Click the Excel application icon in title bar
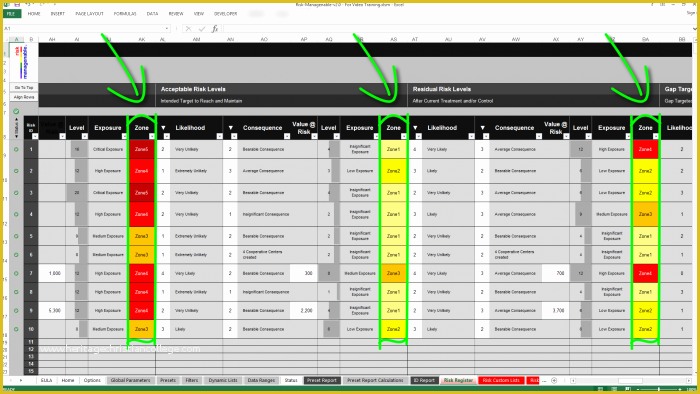This screenshot has width=700, height=394. [7, 4]
